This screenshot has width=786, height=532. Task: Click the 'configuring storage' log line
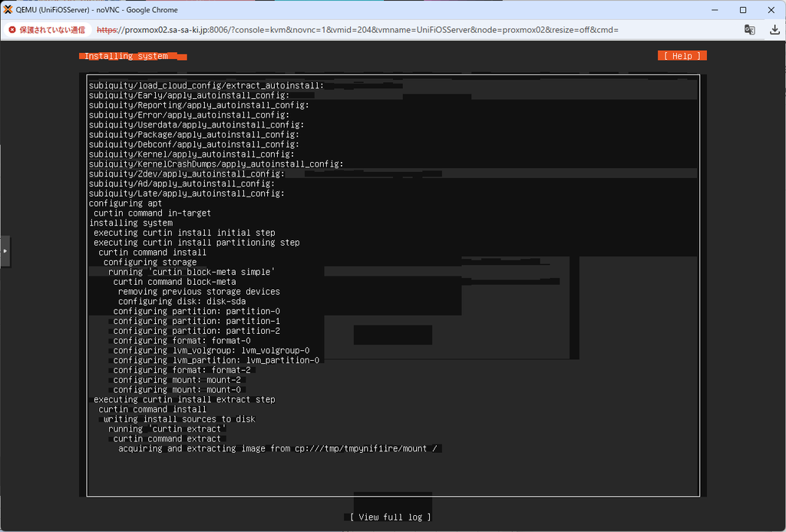point(150,263)
